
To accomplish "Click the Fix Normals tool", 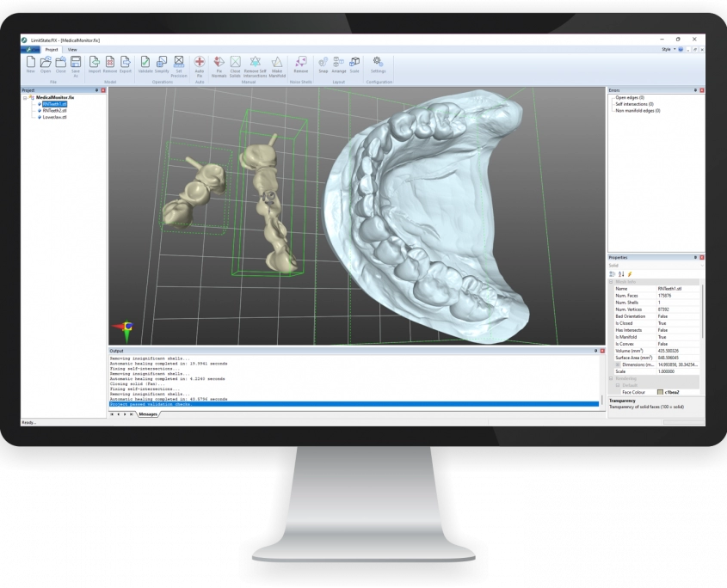I will [219, 64].
